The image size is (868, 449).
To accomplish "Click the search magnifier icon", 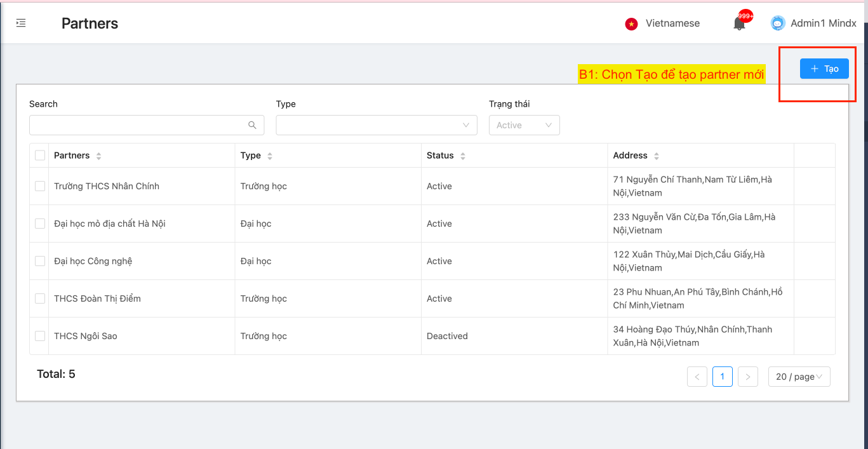I will click(252, 125).
